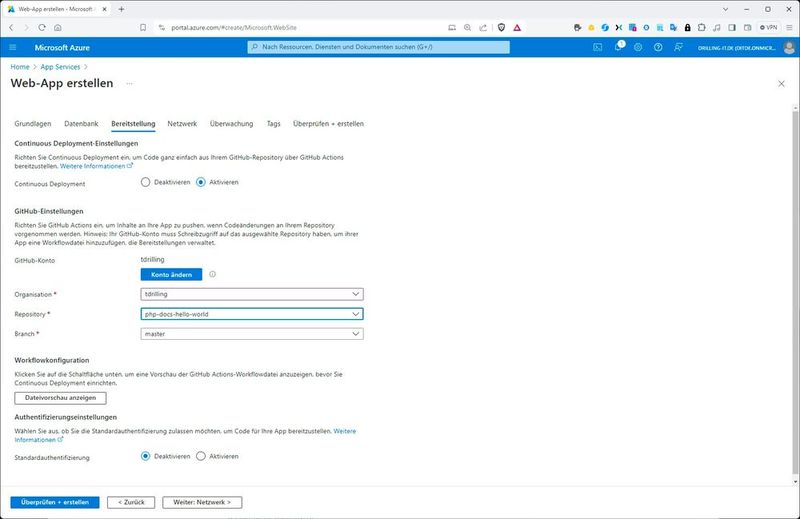Open Weitere Informationen link under Continuous Deployment
Screen dimensions: 800x519
(96, 166)
